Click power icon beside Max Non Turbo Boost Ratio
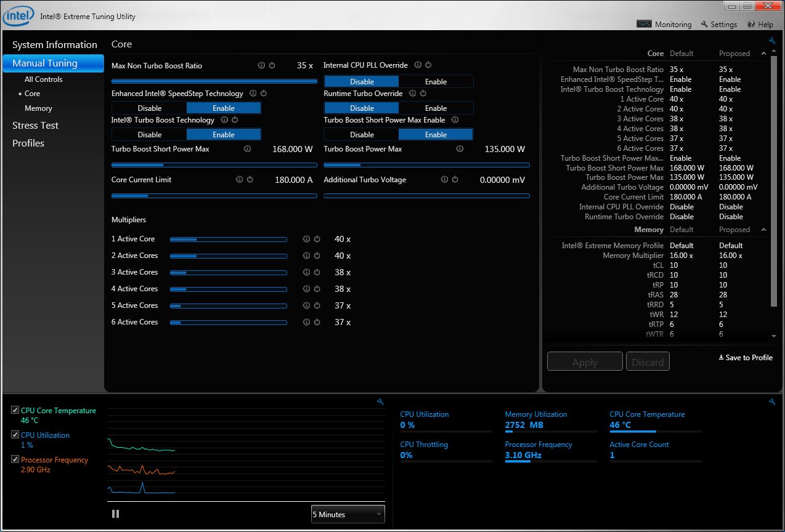 tap(272, 65)
